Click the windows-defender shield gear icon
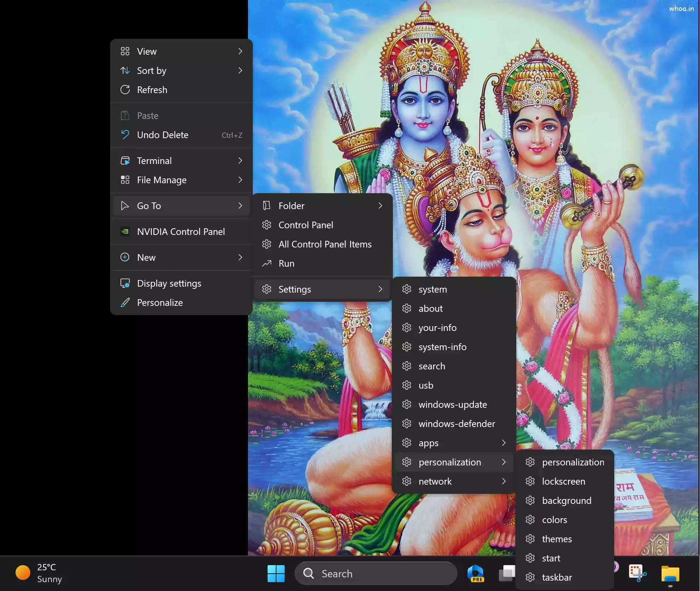The height and width of the screenshot is (591, 700). pyautogui.click(x=407, y=424)
